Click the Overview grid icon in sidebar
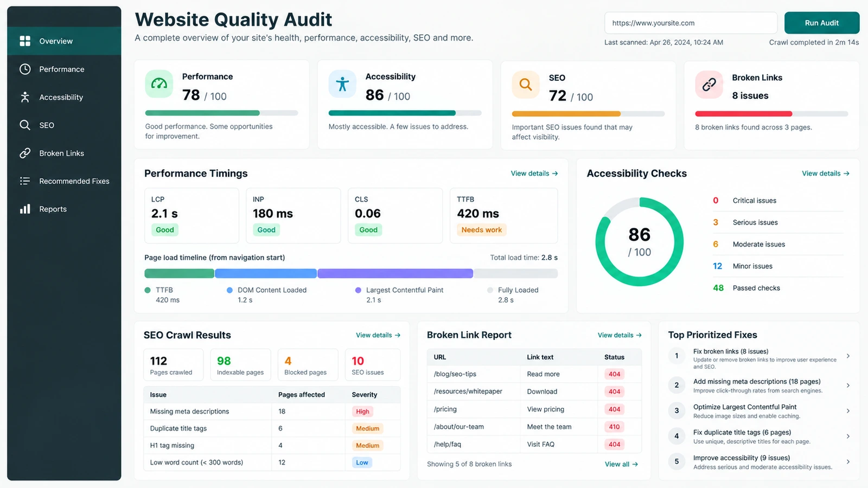The height and width of the screenshot is (488, 868). click(x=25, y=41)
